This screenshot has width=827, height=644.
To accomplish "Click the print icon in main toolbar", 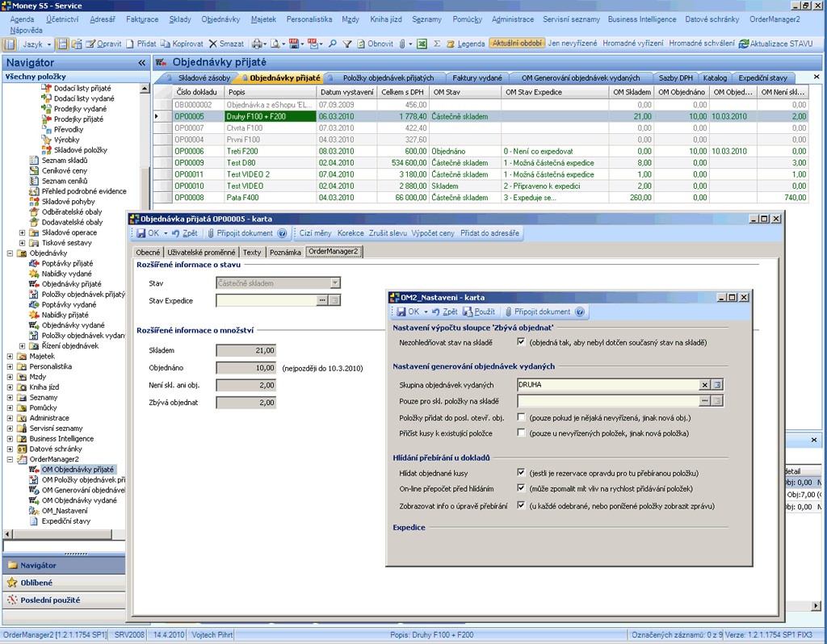I will pos(258,44).
